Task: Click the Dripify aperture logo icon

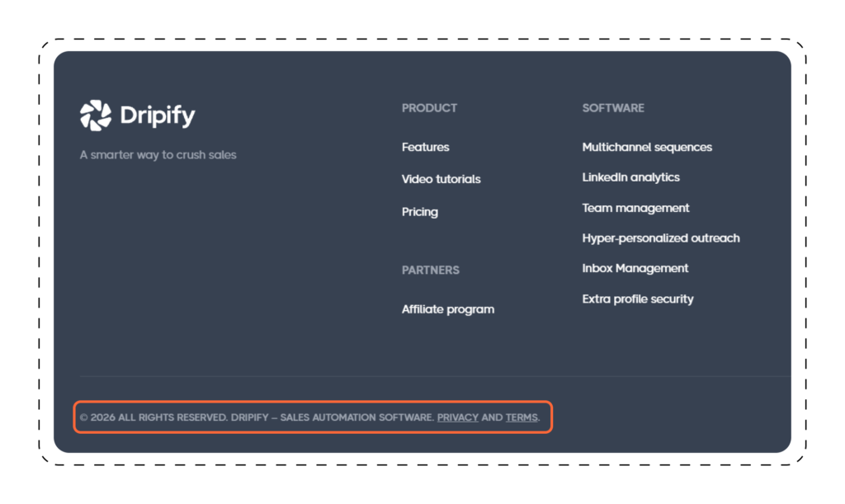Action: tap(96, 115)
